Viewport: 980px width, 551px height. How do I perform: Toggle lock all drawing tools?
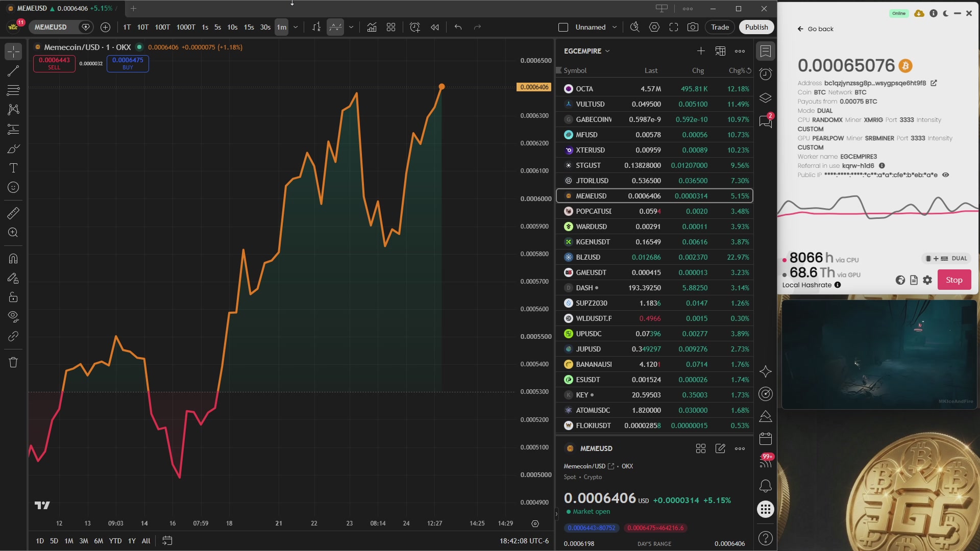click(13, 297)
